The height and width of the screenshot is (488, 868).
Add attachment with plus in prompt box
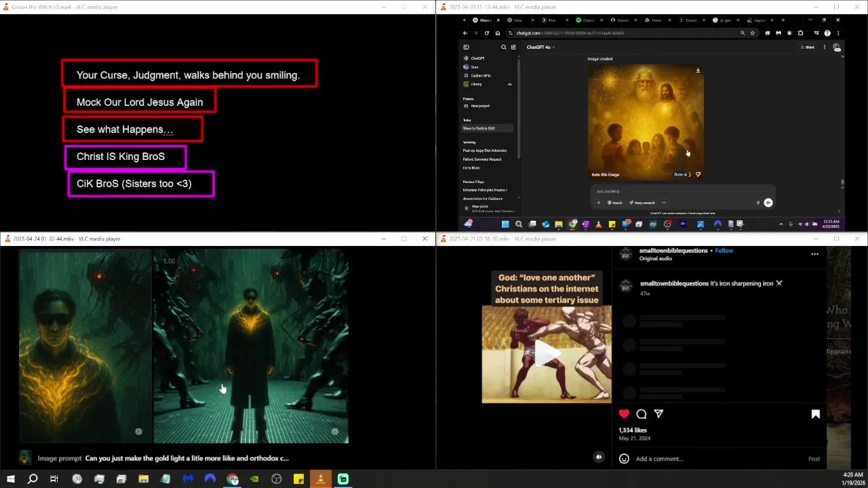599,203
